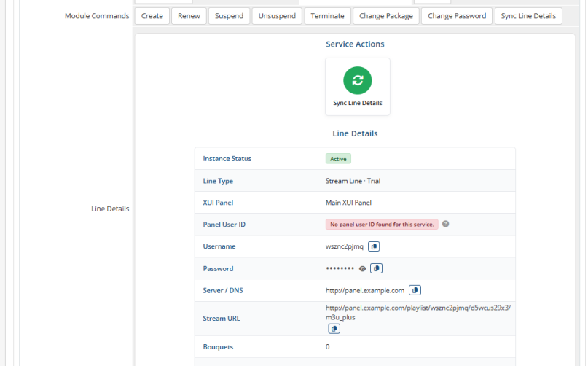Click the Module Commands label
Screen dimensions: 588x366
(x=97, y=16)
